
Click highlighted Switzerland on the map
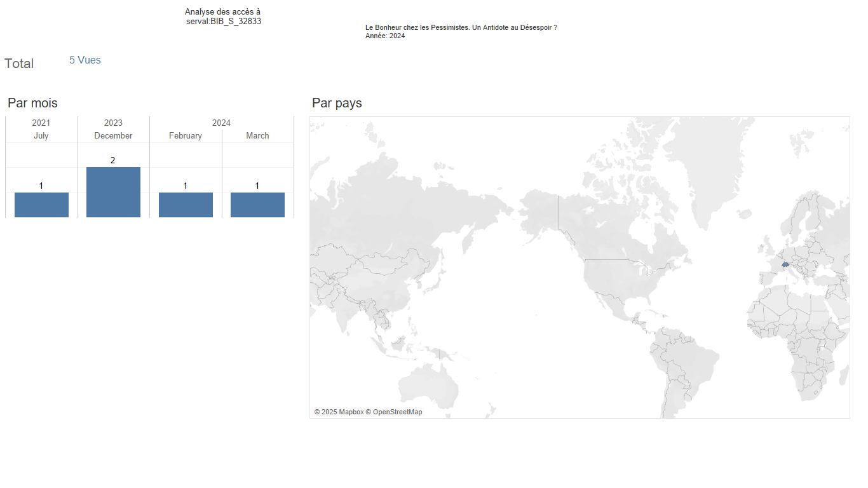786,264
